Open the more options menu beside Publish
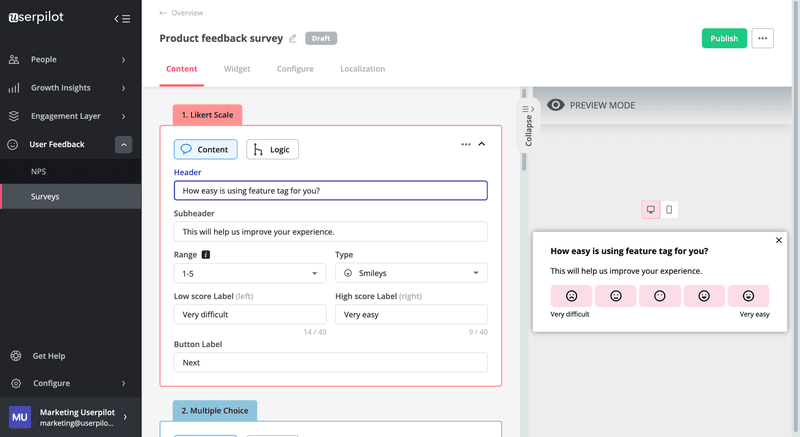The height and width of the screenshot is (437, 800). (762, 38)
